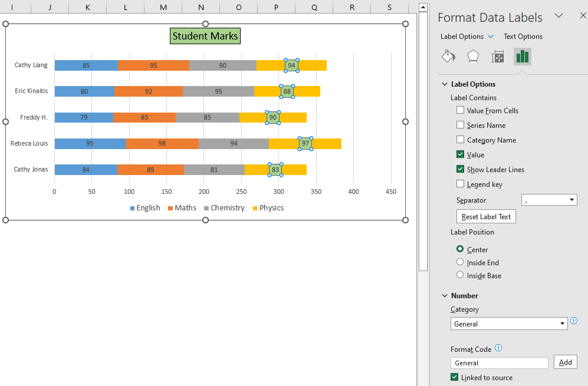Click Eric Kinaitis' Chemistry bar labeled 95

point(219,91)
